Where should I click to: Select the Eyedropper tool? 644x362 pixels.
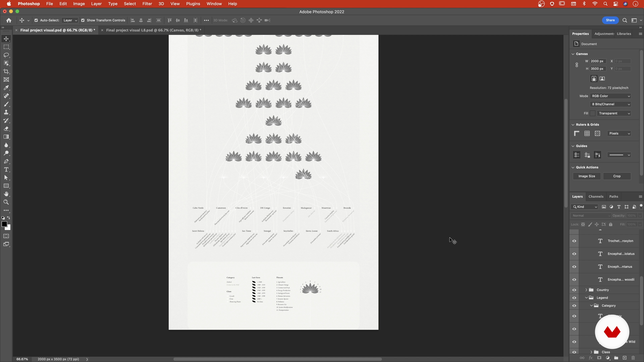(x=6, y=88)
